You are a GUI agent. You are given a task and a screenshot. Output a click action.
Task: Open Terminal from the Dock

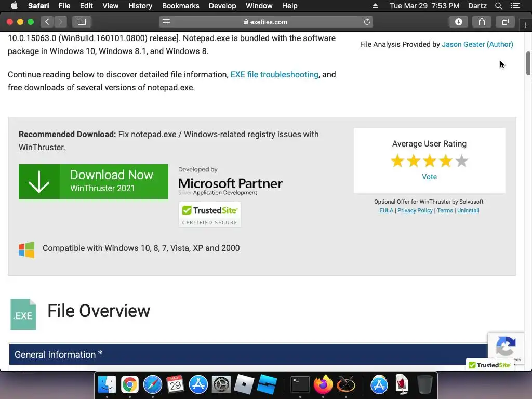tap(300, 385)
